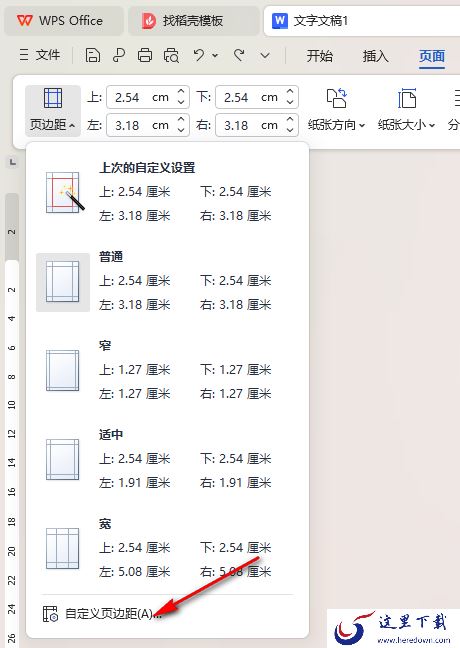Switch to the 插入 ribbon tab

(375, 55)
